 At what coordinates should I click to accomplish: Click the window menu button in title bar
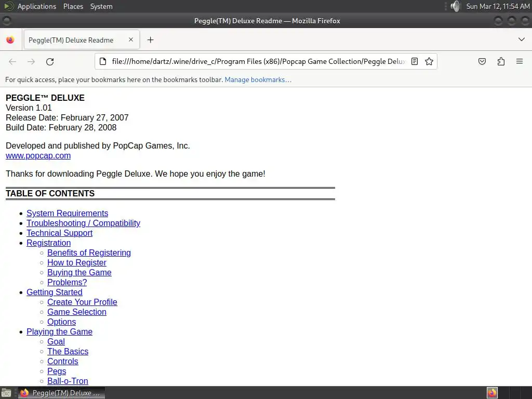coord(6,21)
